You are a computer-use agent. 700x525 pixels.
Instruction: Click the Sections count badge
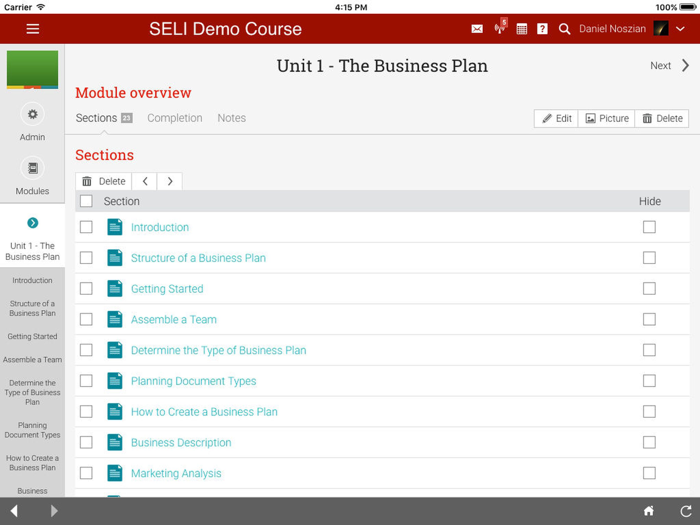tap(127, 118)
